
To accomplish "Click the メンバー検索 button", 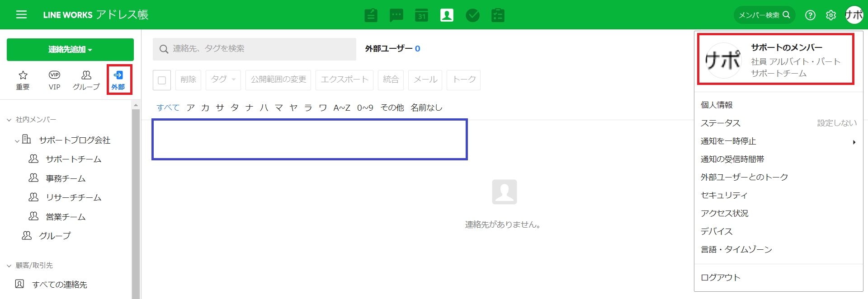I will click(x=764, y=15).
